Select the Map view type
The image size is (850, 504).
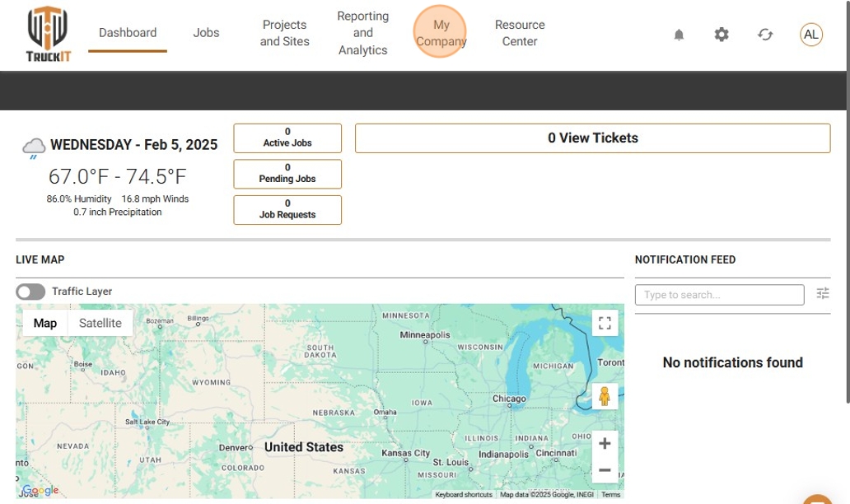45,323
